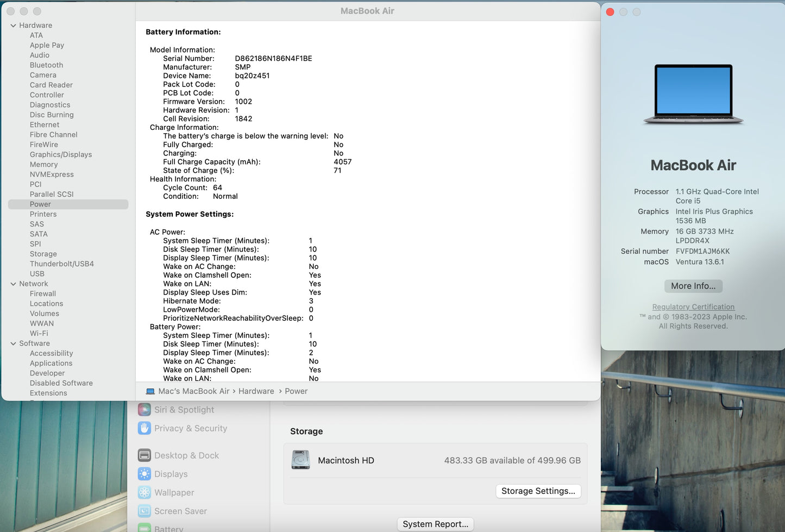Collapse the Hardware tree section
This screenshot has width=785, height=532.
(x=13, y=26)
